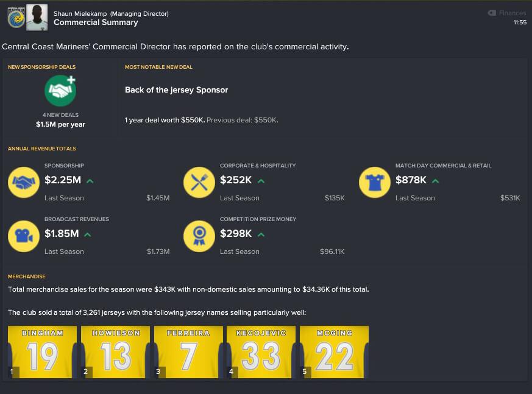Open the McGing number 22 jersey
Image resolution: width=532 pixels, height=394 pixels.
pyautogui.click(x=334, y=352)
